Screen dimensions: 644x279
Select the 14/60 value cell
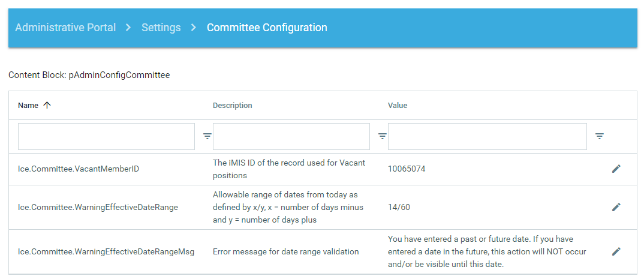click(x=399, y=207)
